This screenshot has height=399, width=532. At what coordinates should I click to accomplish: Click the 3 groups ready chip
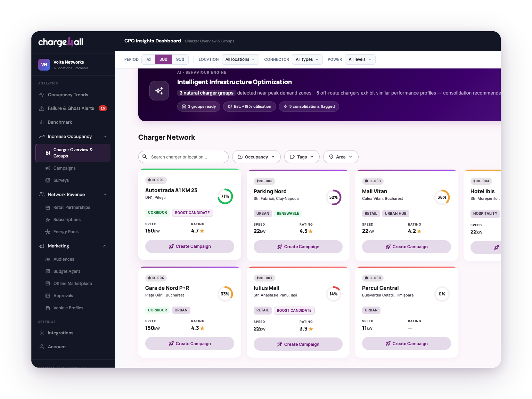199,106
